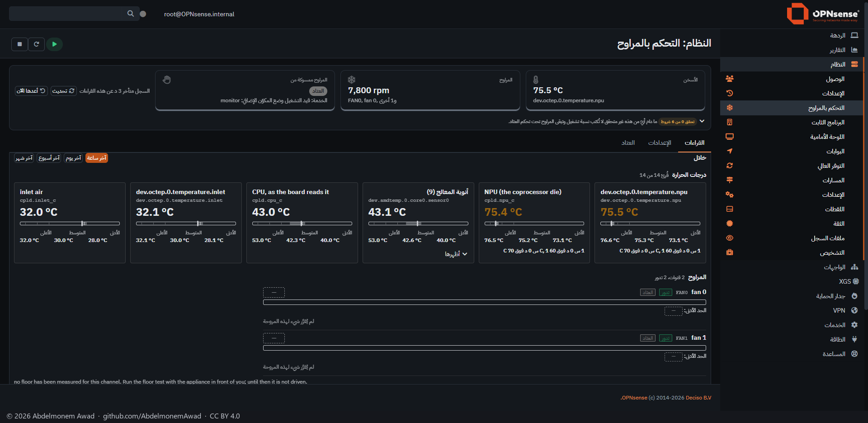Click the تحديث refresh button

[x=63, y=91]
